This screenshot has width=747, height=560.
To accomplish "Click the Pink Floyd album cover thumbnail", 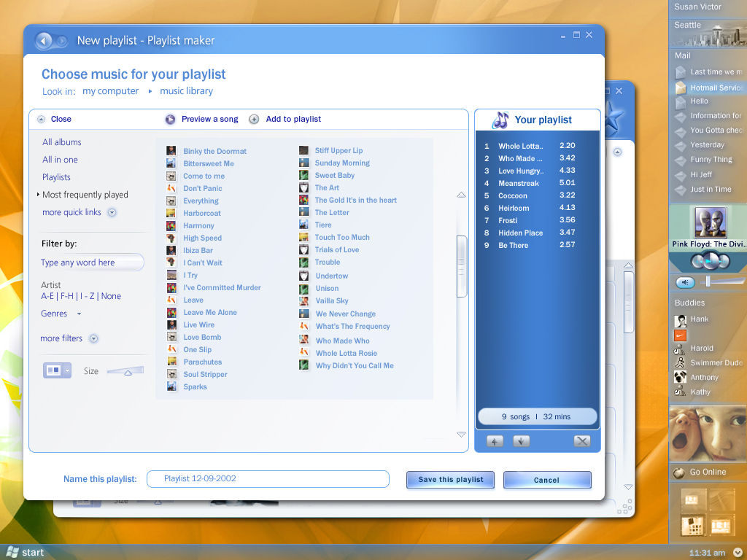I will click(711, 222).
